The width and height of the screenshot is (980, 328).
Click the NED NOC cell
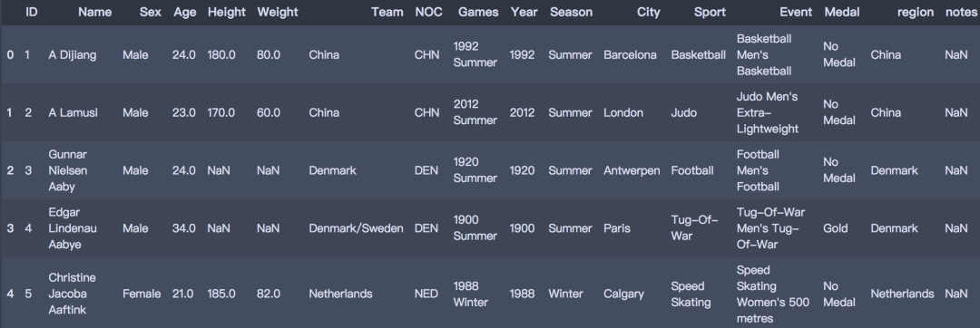click(x=426, y=294)
